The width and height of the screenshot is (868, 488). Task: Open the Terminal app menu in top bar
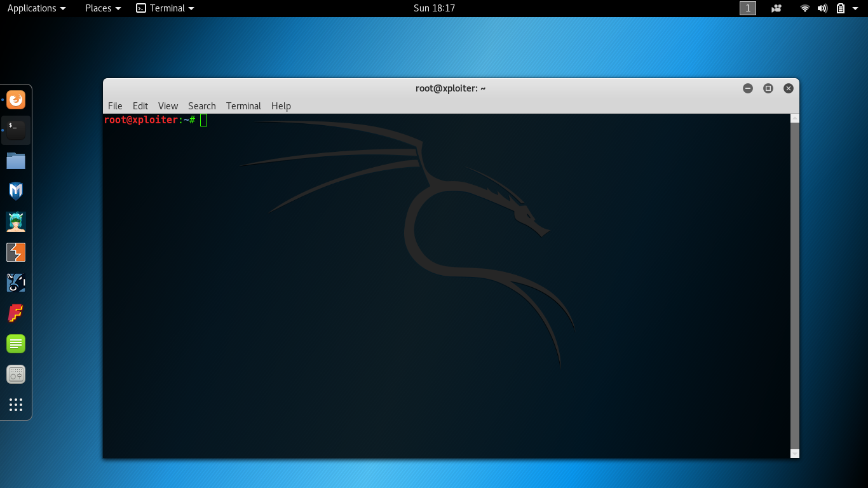pyautogui.click(x=165, y=8)
